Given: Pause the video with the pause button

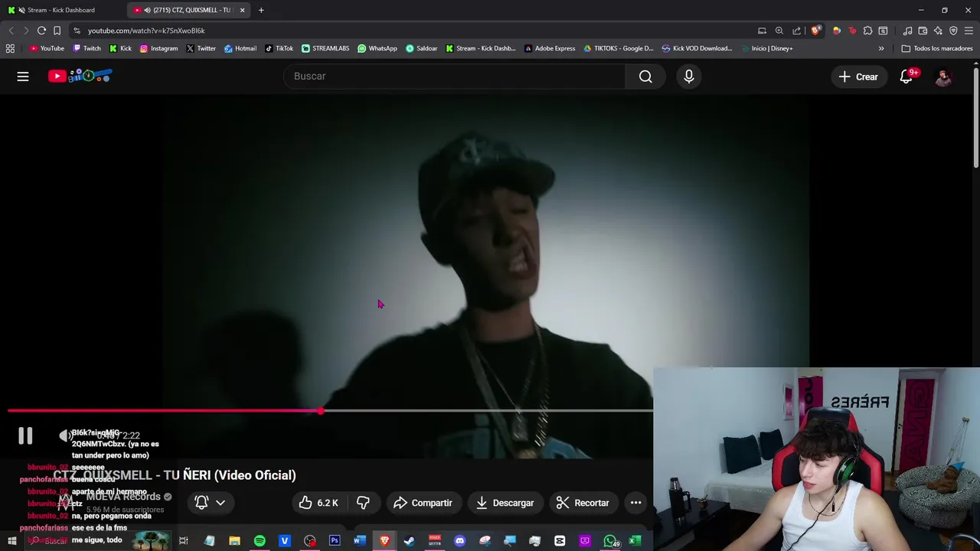Looking at the screenshot, I should [x=25, y=435].
